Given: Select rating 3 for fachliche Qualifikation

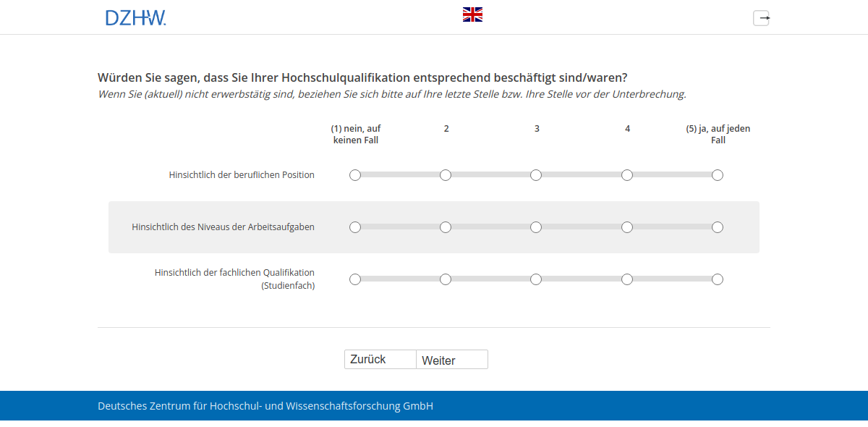Looking at the screenshot, I should 536,279.
